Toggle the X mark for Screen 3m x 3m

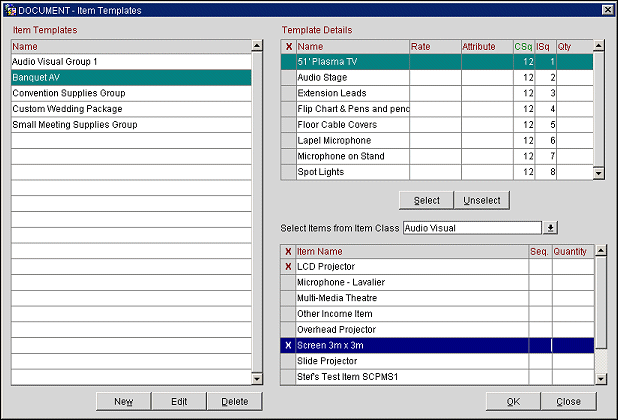[x=289, y=345]
